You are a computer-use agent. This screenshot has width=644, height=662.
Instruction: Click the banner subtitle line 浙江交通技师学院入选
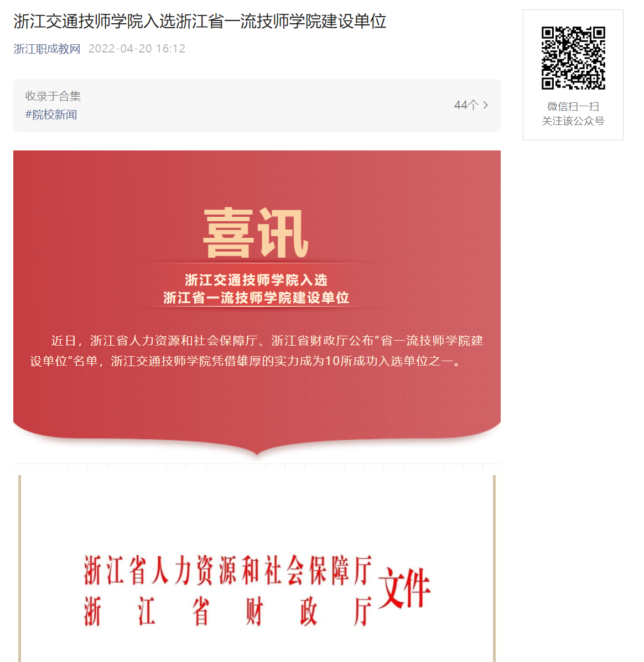click(x=256, y=280)
